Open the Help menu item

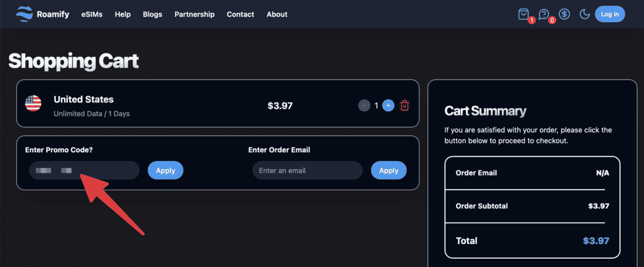coord(123,14)
